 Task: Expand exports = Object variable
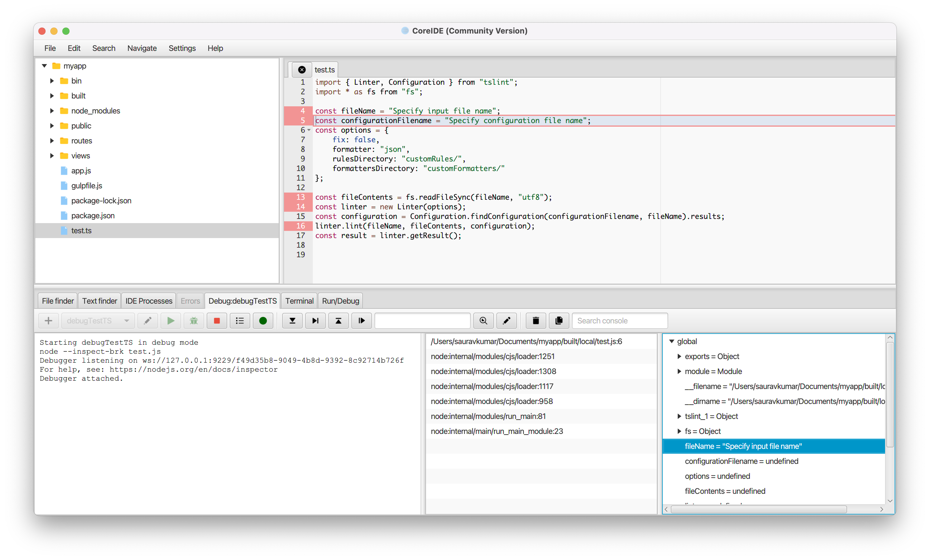pyautogui.click(x=679, y=357)
